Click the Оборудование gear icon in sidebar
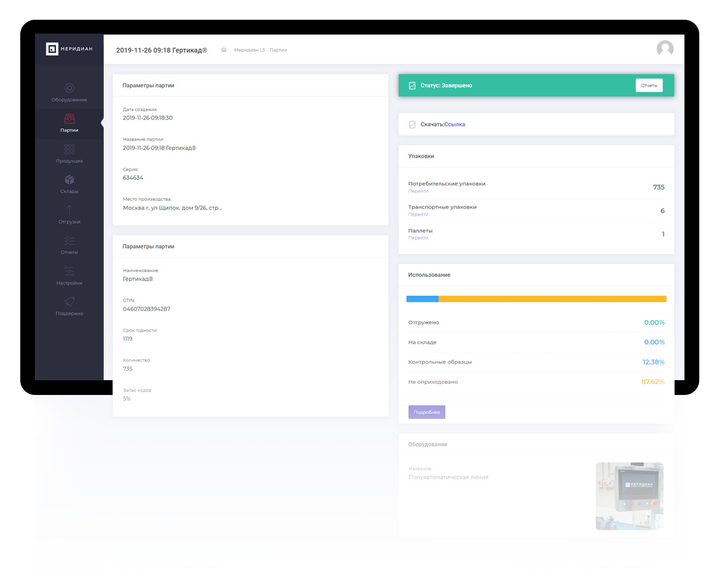This screenshot has width=721, height=588. point(69,88)
